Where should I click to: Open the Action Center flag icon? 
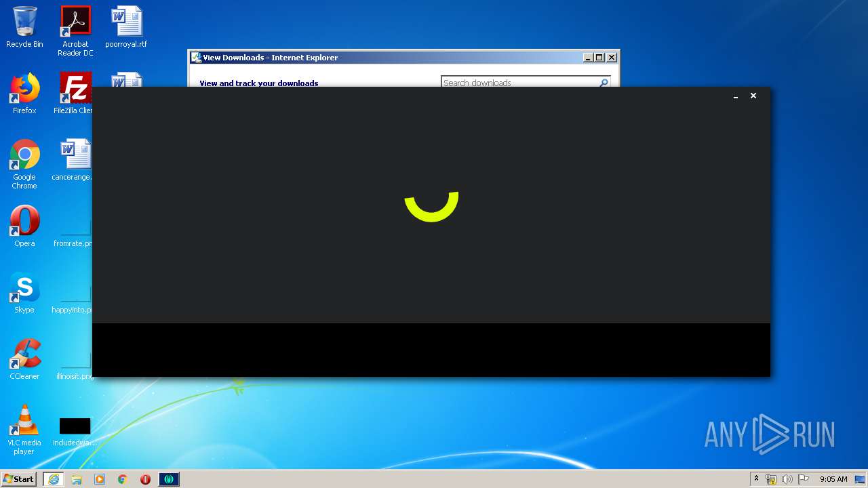coord(804,479)
